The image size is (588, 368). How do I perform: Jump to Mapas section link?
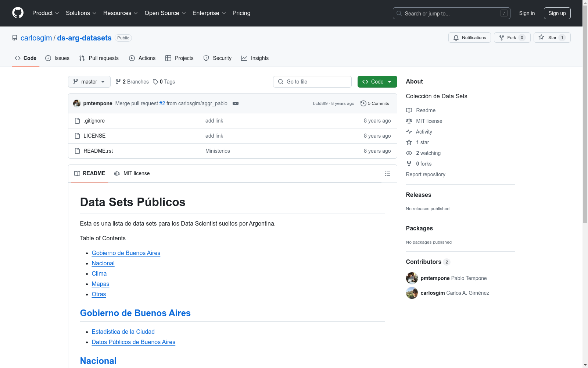[x=100, y=284]
